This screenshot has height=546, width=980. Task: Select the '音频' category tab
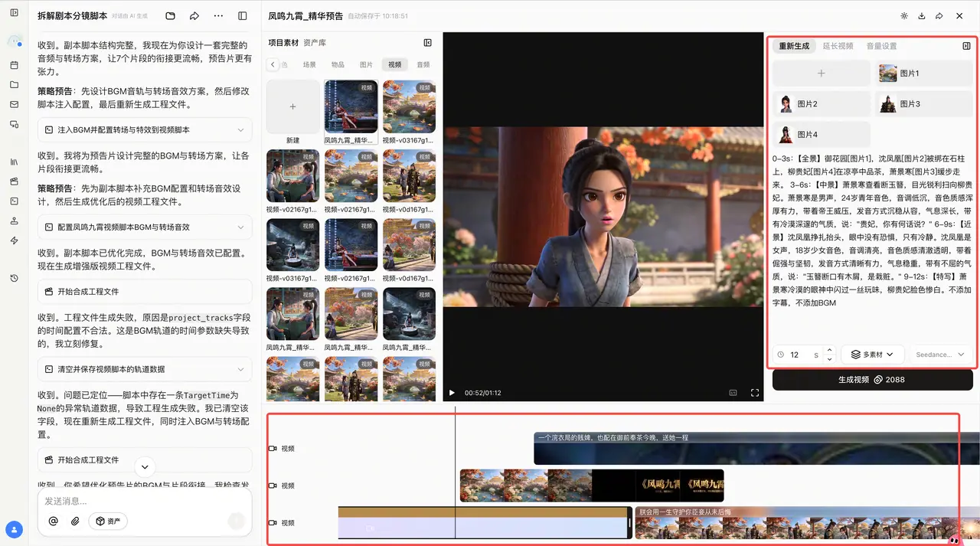click(x=423, y=65)
